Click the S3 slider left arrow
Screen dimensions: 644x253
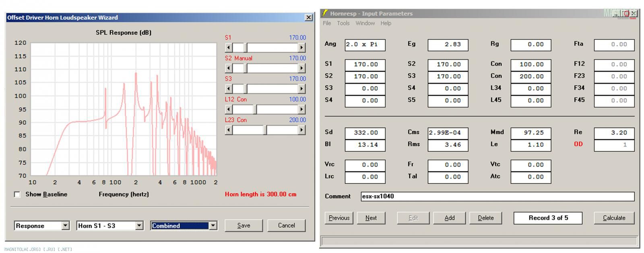229,89
